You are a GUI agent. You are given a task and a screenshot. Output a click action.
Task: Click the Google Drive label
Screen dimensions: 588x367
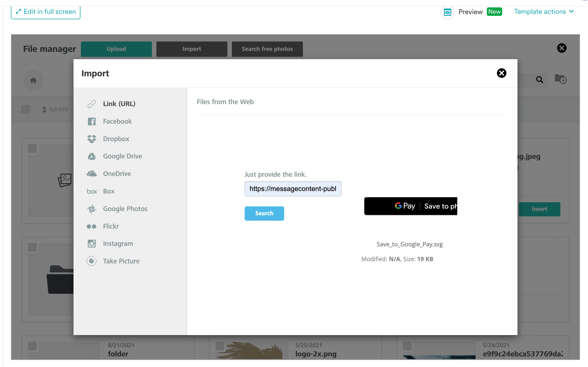[122, 156]
